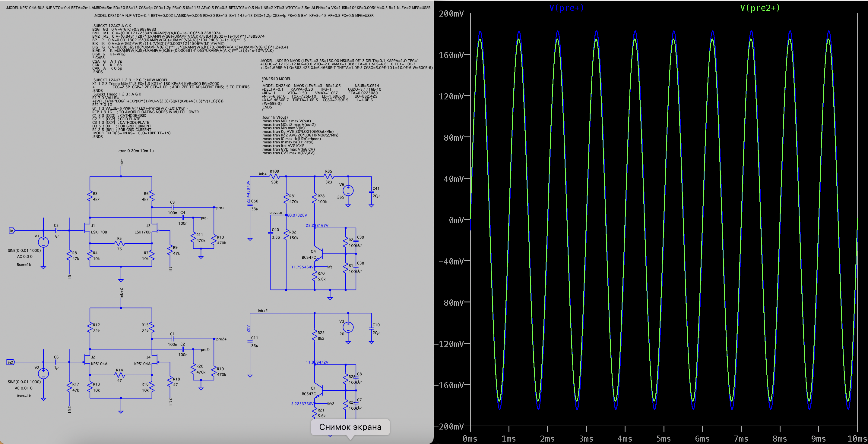
Task: Click the V(pre2+) trace label
Action: (759, 8)
